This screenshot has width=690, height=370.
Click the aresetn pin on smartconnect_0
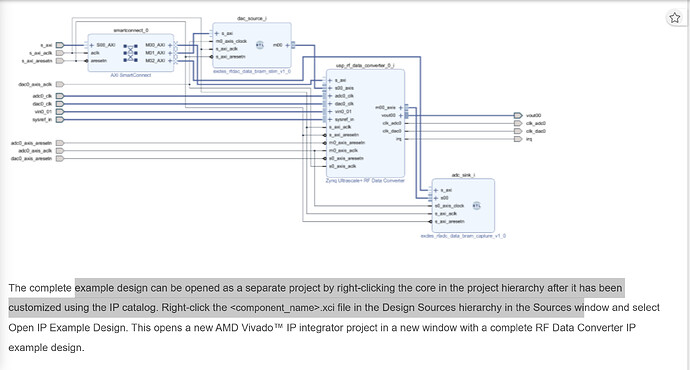99,61
